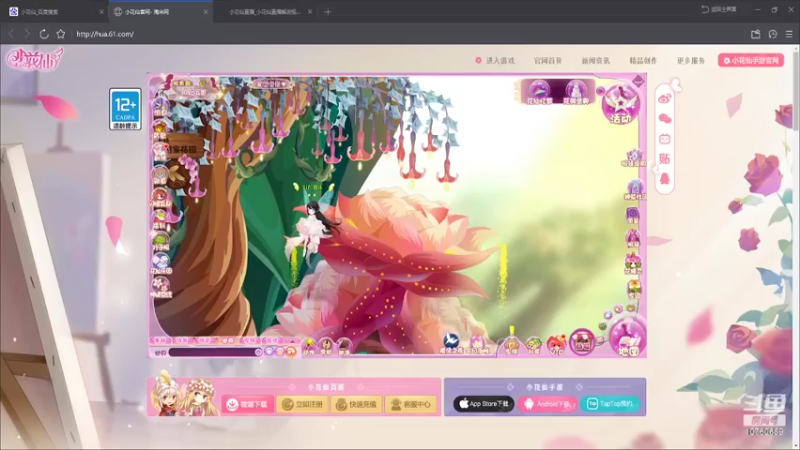Open the 地图 map orb
Image resolution: width=800 pixels, height=450 pixels.
coord(628,338)
